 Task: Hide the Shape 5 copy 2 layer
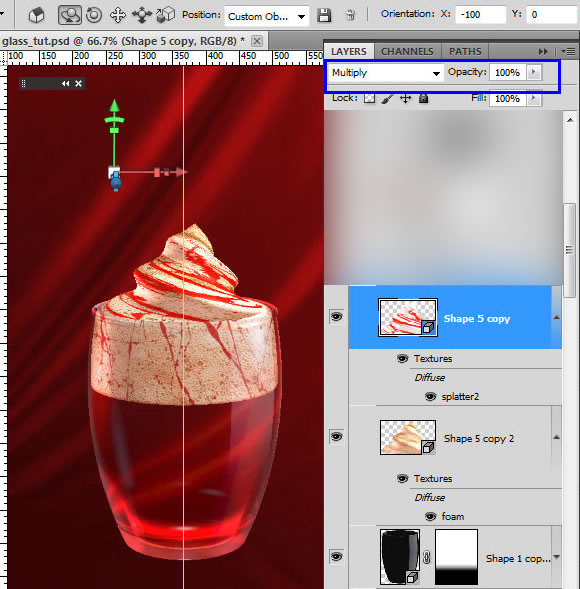(x=336, y=436)
